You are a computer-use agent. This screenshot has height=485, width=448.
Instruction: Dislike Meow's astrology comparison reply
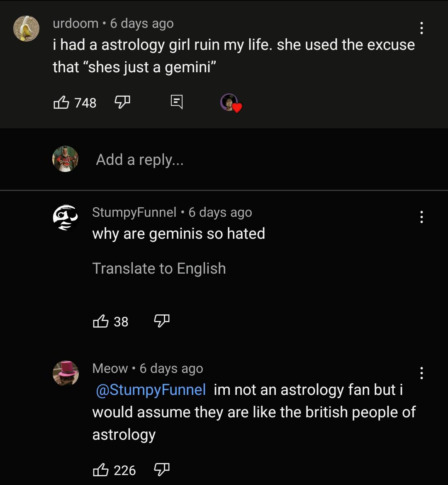[162, 470]
